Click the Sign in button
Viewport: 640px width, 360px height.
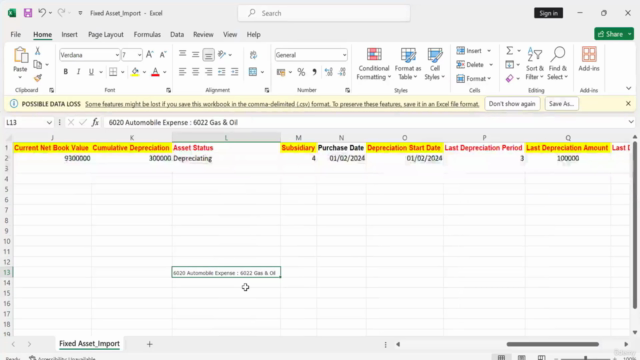tap(548, 13)
